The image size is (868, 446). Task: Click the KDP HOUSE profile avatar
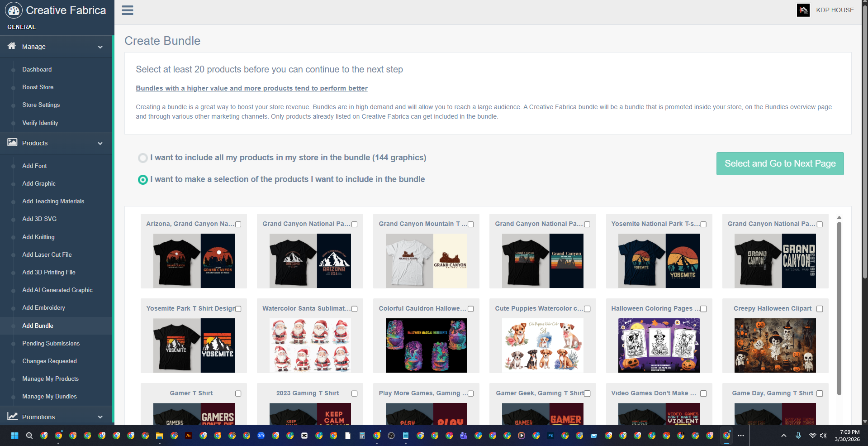pyautogui.click(x=803, y=10)
